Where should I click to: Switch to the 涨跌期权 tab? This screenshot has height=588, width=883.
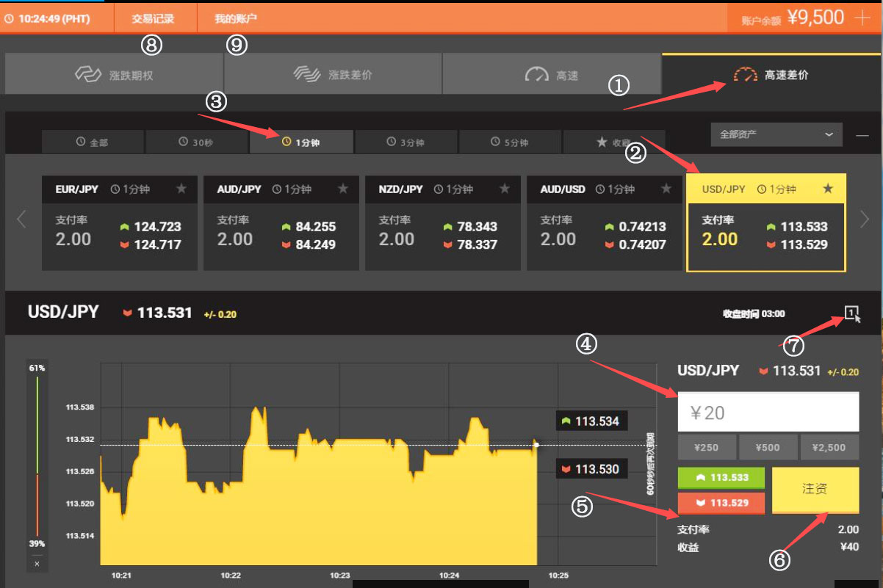(x=114, y=75)
